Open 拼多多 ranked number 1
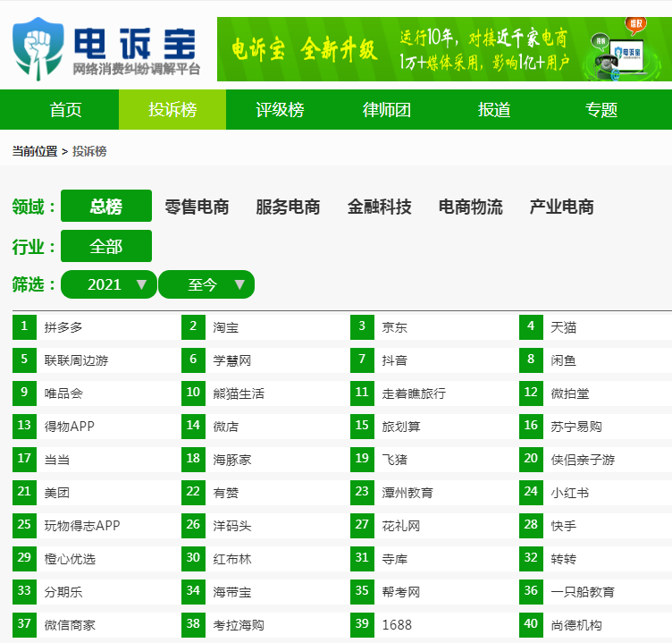 point(63,327)
